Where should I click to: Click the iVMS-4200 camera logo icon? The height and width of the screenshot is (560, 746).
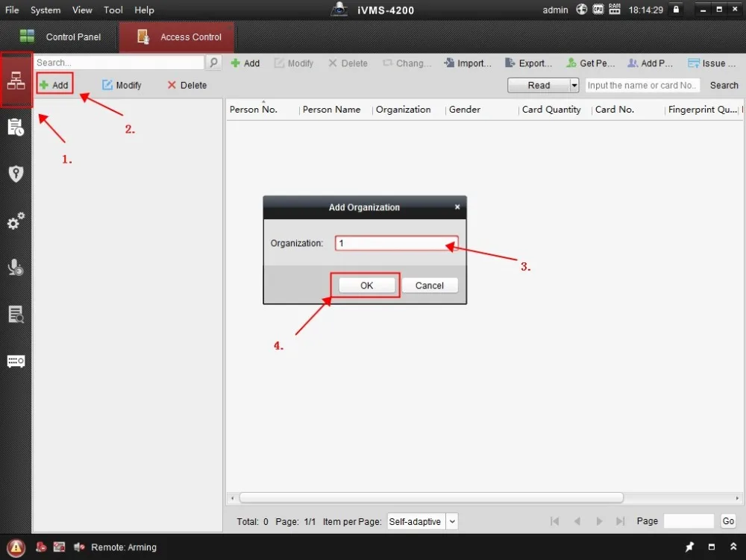(339, 9)
